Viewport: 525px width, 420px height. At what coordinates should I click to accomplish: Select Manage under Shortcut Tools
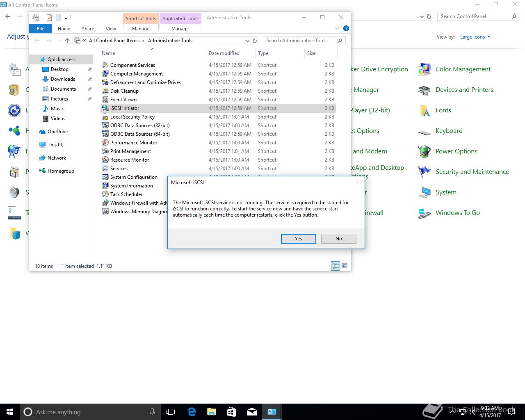[x=141, y=29]
